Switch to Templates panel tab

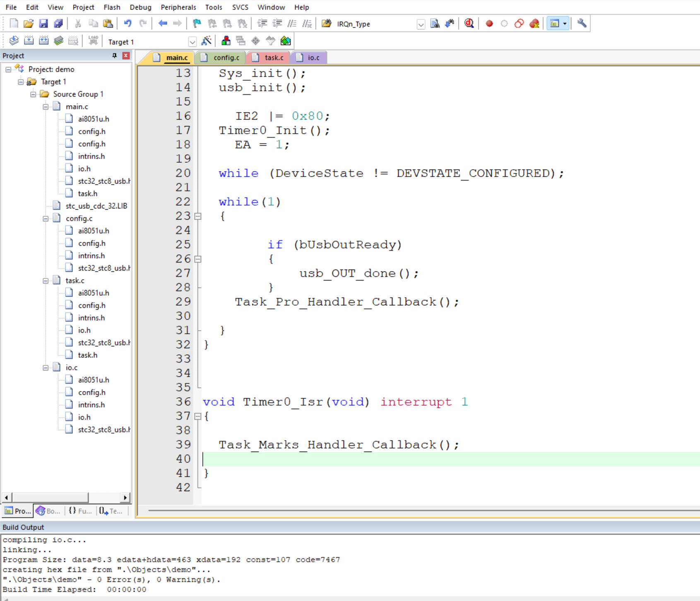click(111, 511)
